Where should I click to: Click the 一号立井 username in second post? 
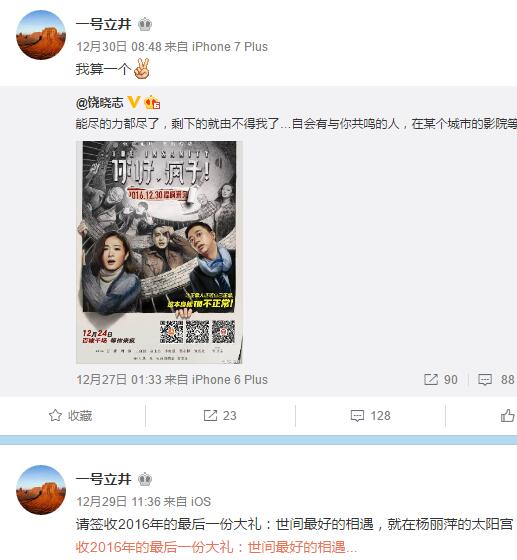(104, 479)
